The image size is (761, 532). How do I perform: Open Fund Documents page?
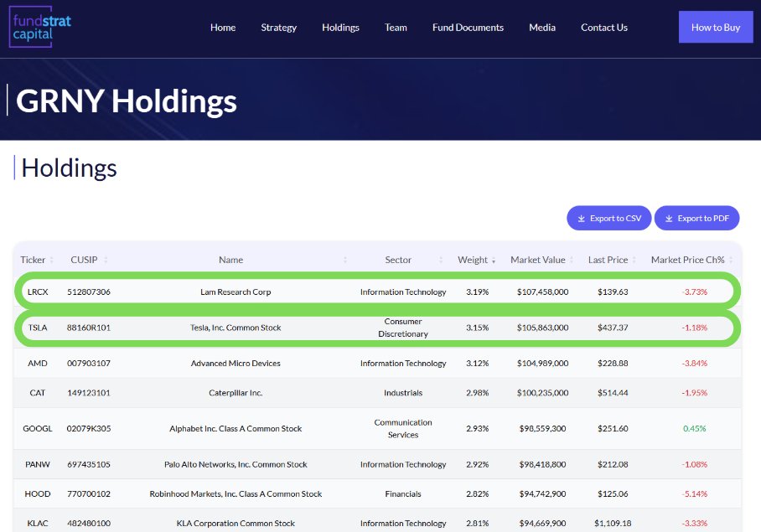468,28
